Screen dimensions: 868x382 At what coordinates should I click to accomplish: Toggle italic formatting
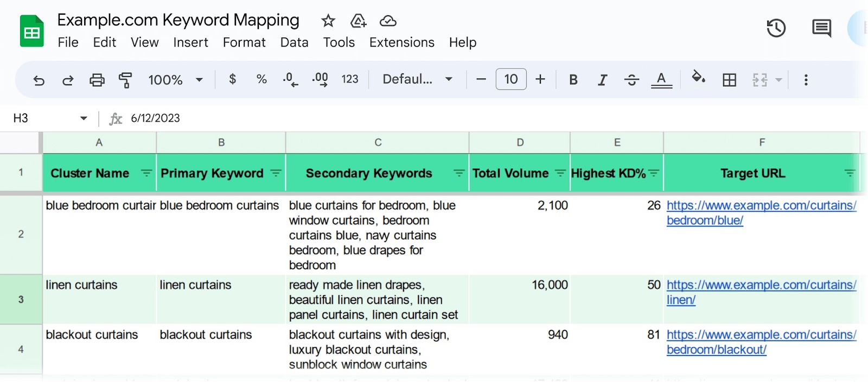tap(602, 80)
